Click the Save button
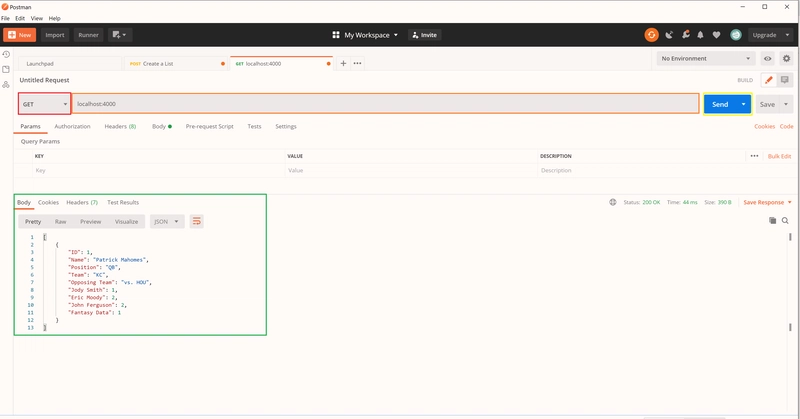Viewport: 800px width, 419px height. point(767,104)
